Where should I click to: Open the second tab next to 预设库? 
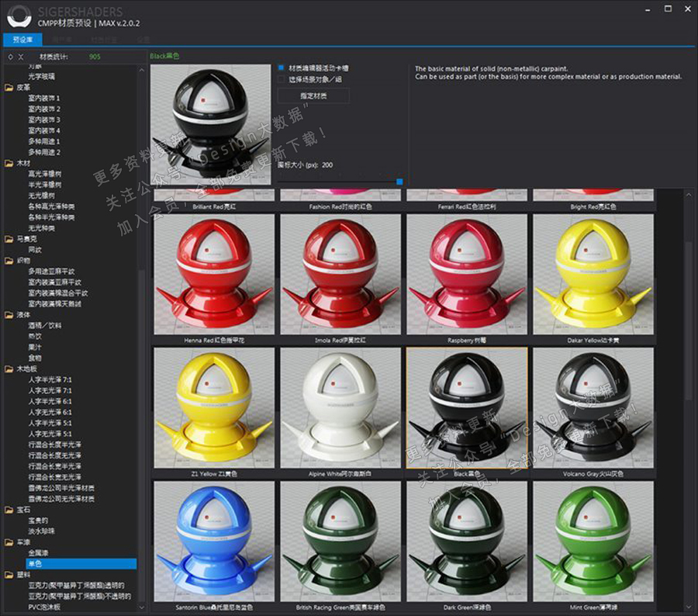[x=63, y=39]
